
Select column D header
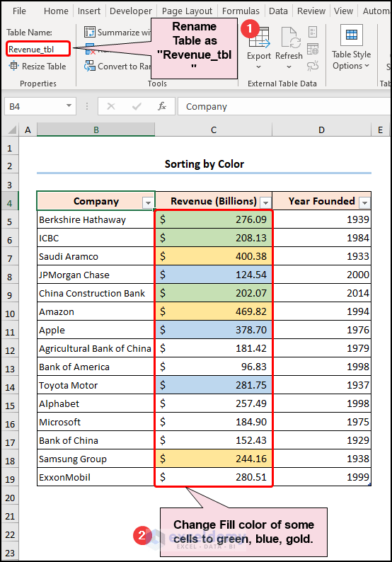point(321,130)
